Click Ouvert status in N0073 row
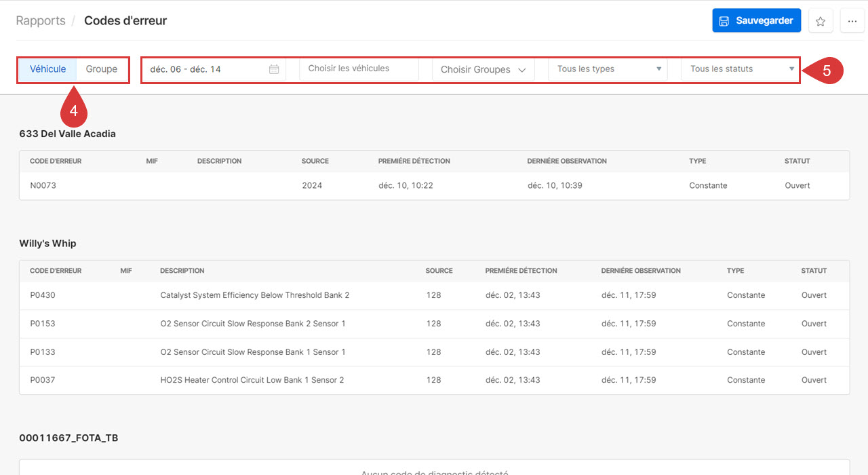Viewport: 868px width, 475px height. 797,185
